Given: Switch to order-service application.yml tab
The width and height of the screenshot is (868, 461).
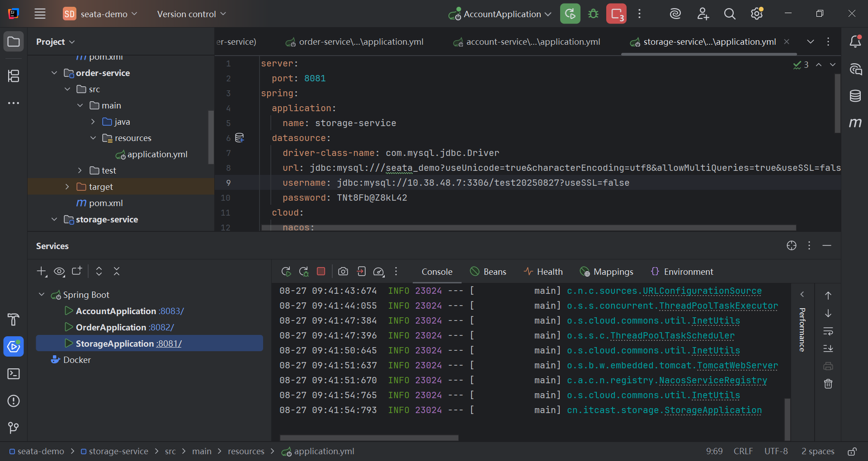Looking at the screenshot, I should tap(354, 42).
